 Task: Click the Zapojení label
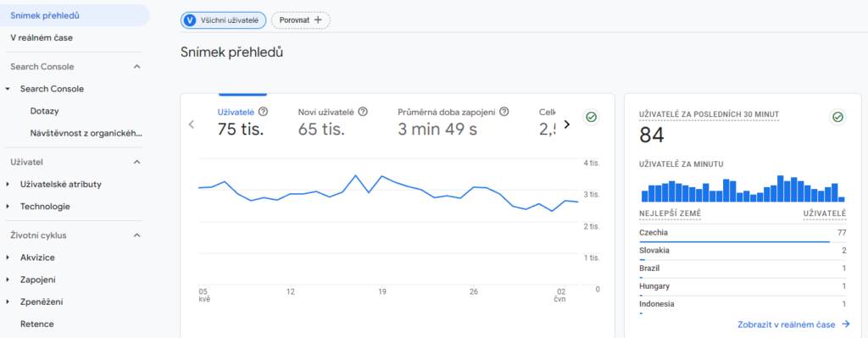[37, 280]
